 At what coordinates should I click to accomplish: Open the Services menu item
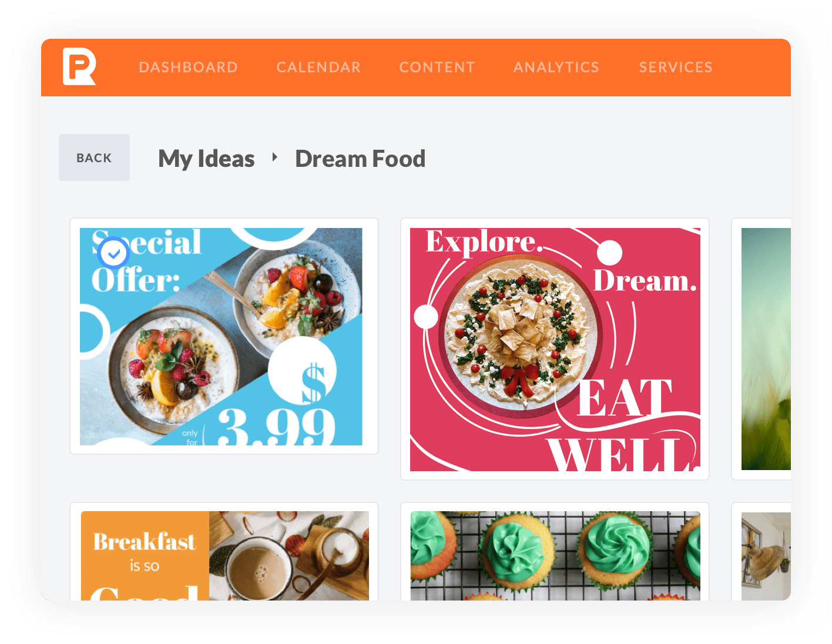[x=676, y=68]
